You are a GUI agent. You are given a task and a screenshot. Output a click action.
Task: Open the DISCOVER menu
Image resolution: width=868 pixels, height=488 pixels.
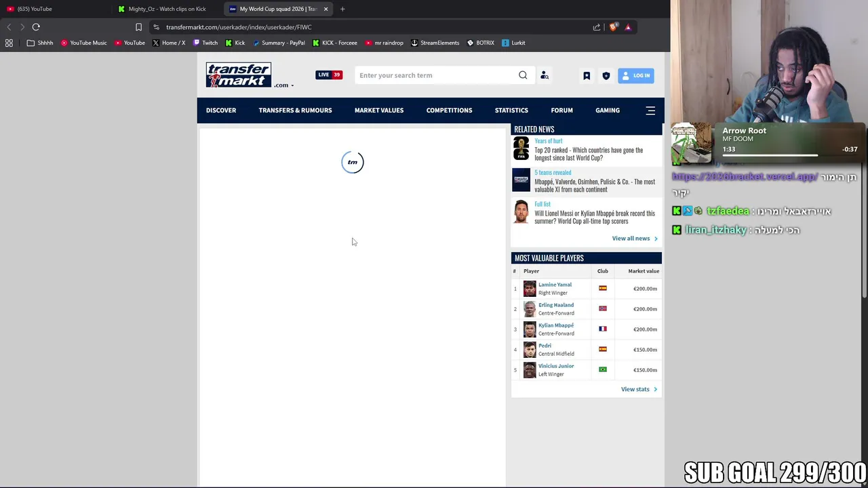pyautogui.click(x=221, y=110)
